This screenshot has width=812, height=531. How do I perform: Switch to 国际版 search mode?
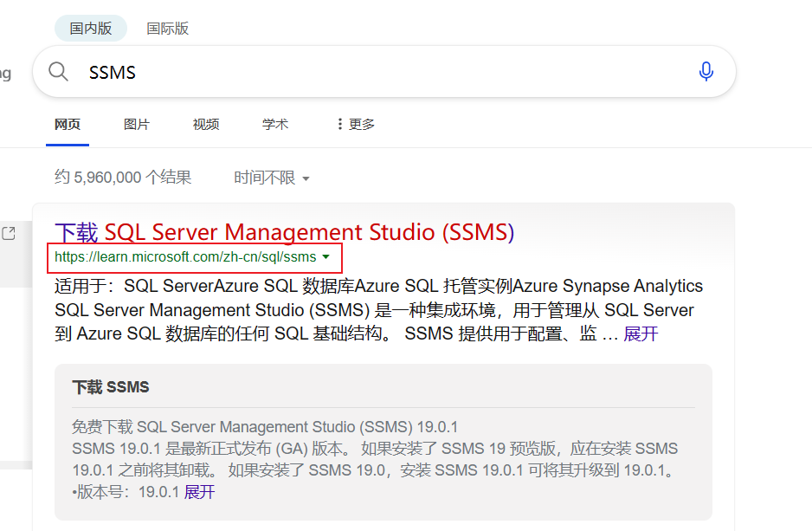coord(167,29)
